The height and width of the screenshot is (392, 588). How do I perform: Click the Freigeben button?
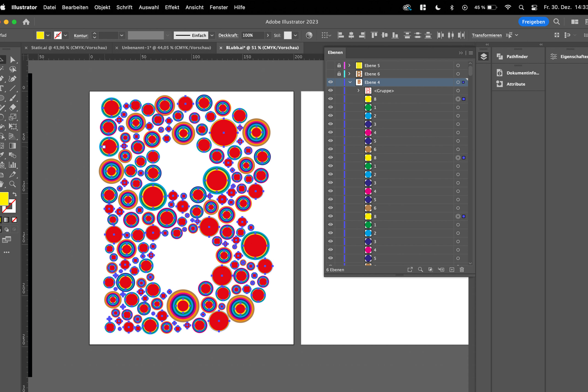tap(533, 22)
